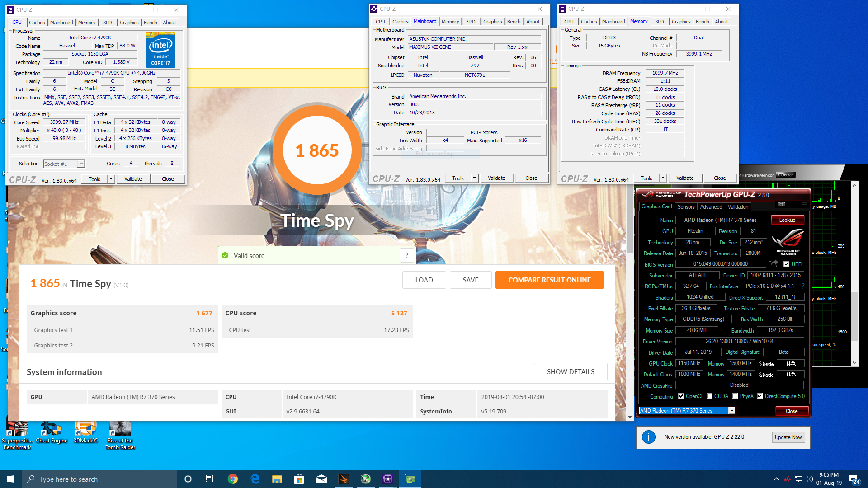The width and height of the screenshot is (868, 488).
Task: Launch Google Chrome from the taskbar
Action: [x=233, y=479]
